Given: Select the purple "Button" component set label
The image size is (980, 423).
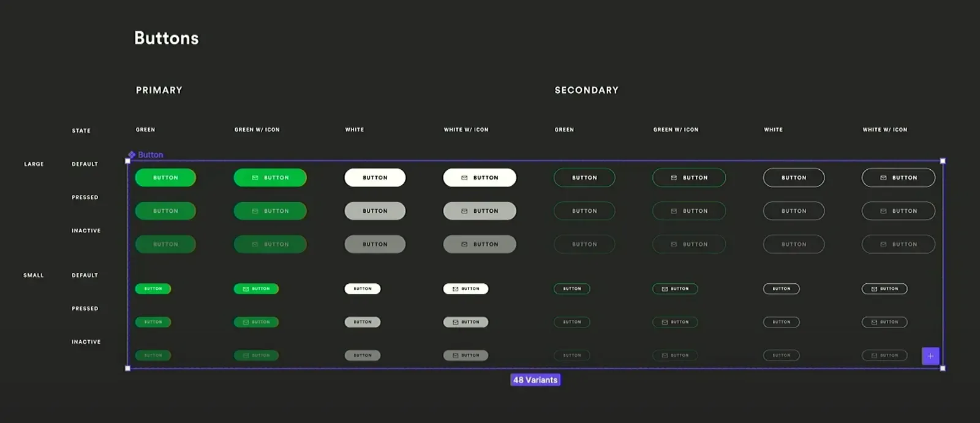Looking at the screenshot, I should 146,155.
